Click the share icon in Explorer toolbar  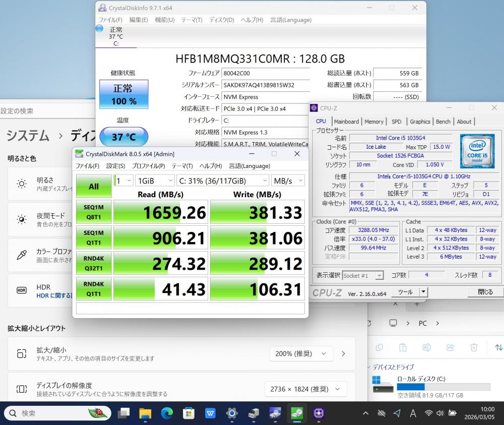click(451, 347)
